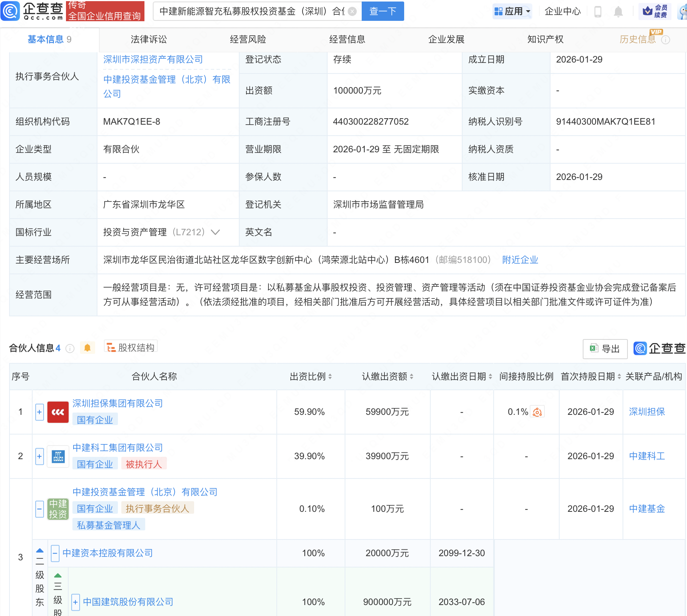Click the Qcc.com logo icon
The image size is (687, 616).
point(11,11)
